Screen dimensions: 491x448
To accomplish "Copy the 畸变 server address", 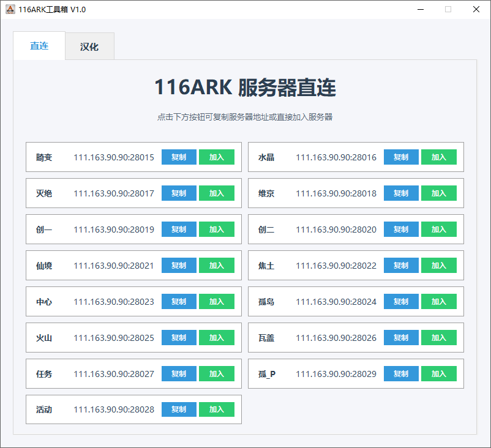I will (x=179, y=157).
